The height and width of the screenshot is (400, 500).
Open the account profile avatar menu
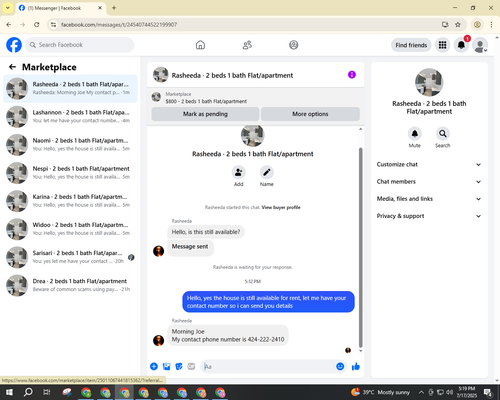click(480, 46)
